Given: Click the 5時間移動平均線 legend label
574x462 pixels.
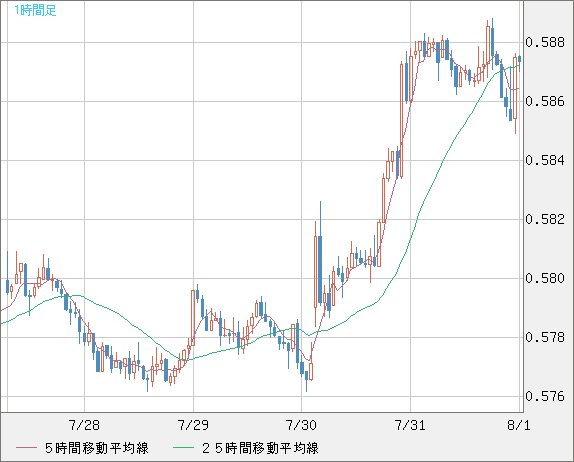Looking at the screenshot, I should click(97, 448).
